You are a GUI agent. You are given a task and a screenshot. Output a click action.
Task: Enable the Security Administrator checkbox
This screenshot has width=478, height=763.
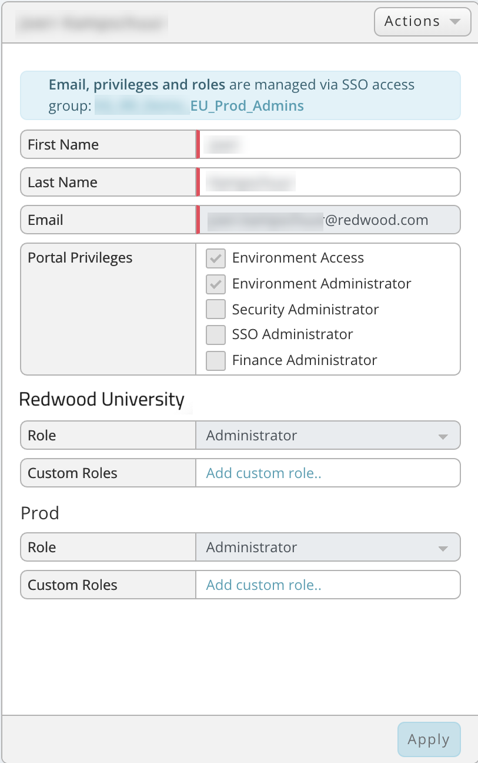(216, 309)
